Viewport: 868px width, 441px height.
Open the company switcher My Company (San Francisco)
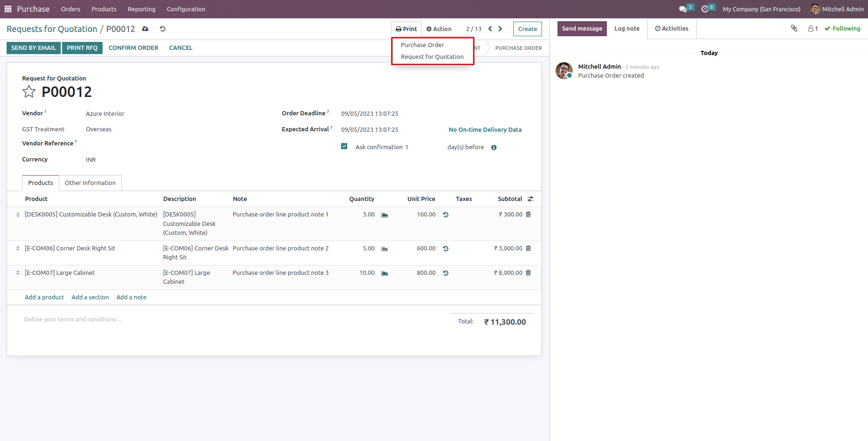pyautogui.click(x=761, y=9)
